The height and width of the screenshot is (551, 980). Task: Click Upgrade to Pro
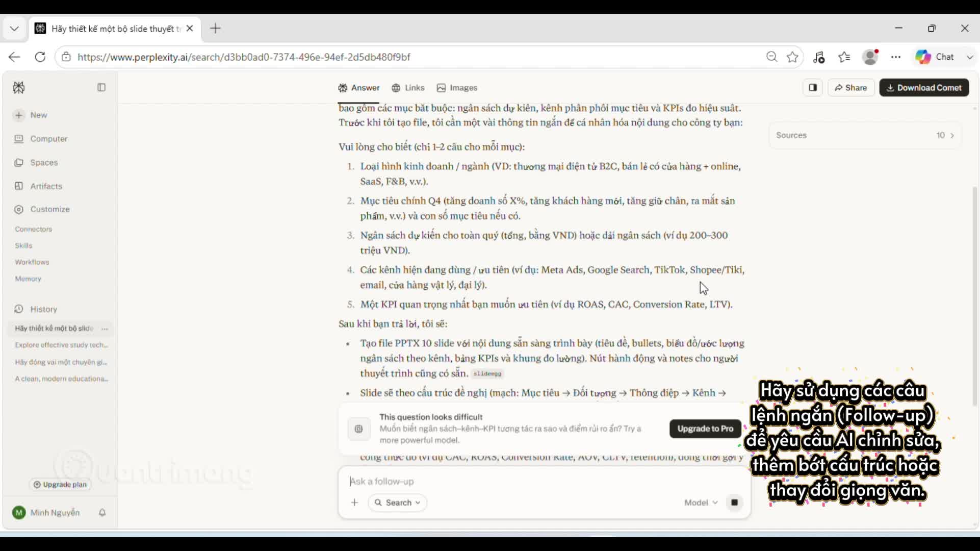(x=705, y=429)
